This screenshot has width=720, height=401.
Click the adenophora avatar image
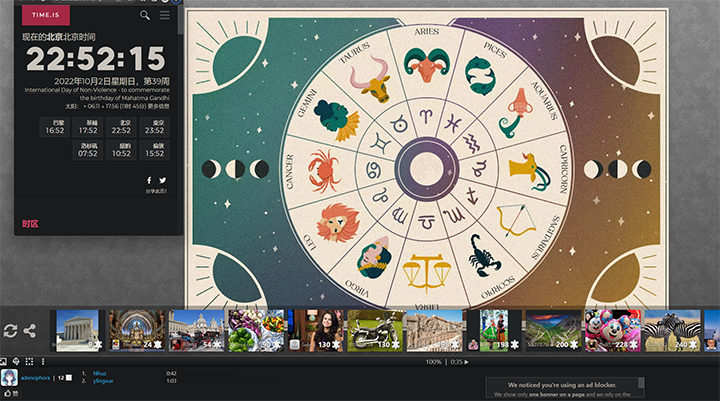click(x=9, y=377)
